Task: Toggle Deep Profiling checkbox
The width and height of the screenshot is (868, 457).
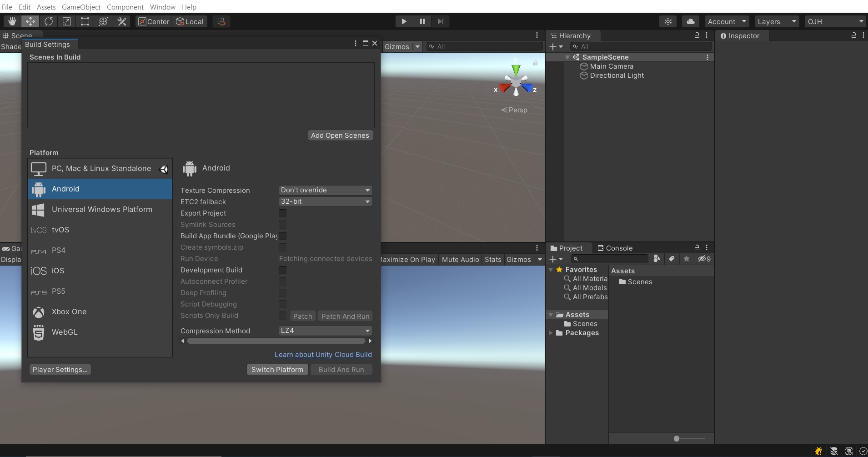Action: (x=282, y=293)
